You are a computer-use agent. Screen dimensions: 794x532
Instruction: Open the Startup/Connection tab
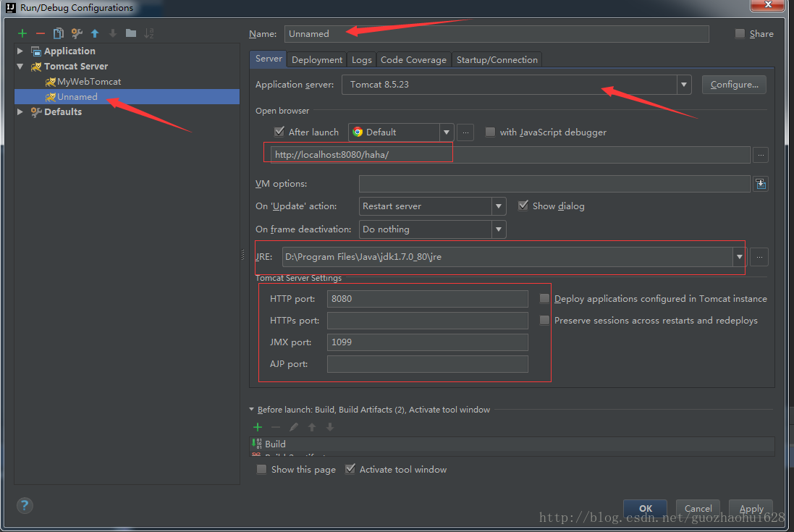[497, 60]
